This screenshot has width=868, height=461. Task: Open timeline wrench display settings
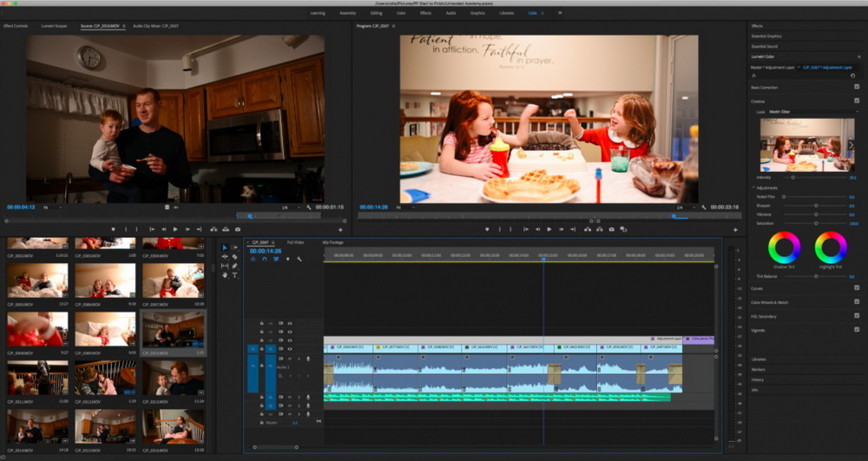pyautogui.click(x=299, y=259)
